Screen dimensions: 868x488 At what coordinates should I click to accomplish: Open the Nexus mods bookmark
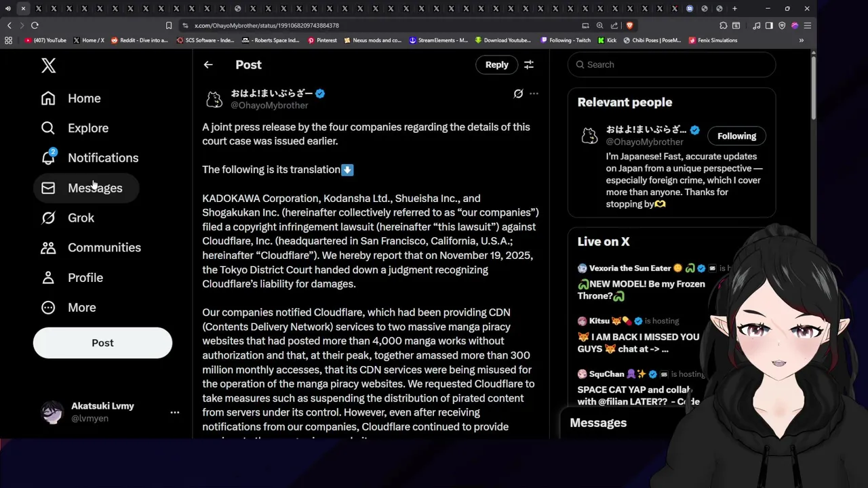(373, 40)
